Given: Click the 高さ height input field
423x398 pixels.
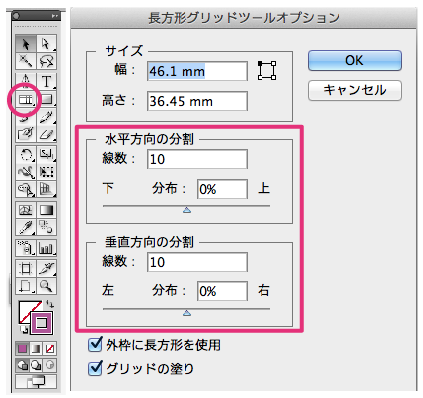Looking at the screenshot, I should coord(197,101).
